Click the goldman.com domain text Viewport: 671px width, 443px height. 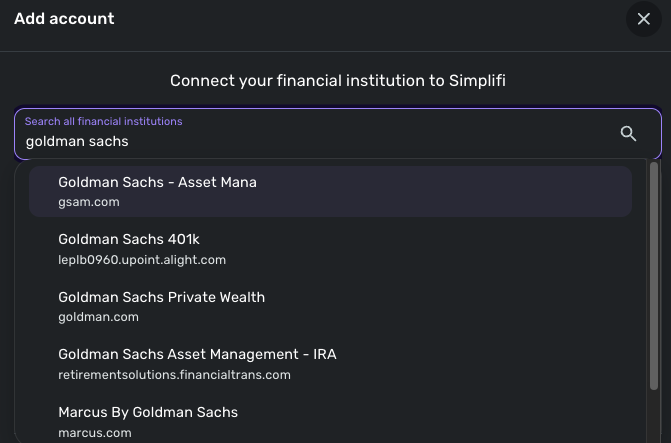(98, 317)
